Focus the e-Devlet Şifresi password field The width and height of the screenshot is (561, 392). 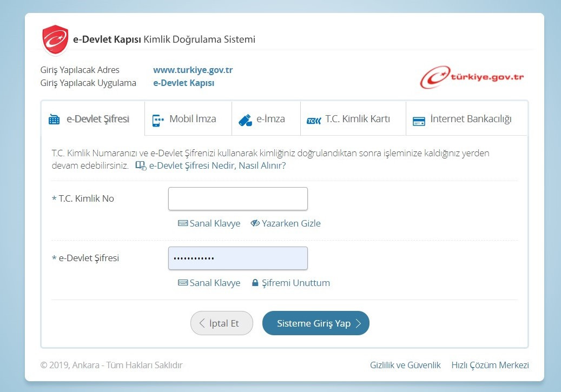(x=238, y=258)
